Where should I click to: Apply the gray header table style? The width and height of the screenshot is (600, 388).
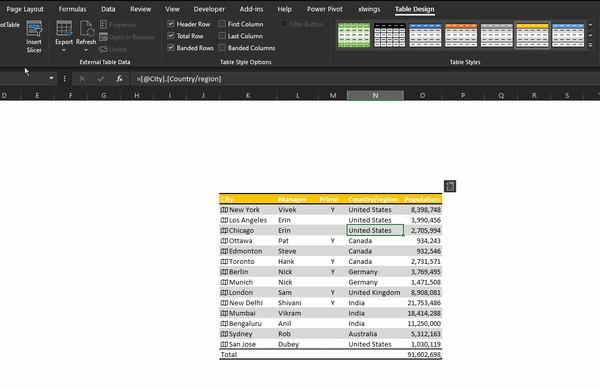[x=496, y=35]
